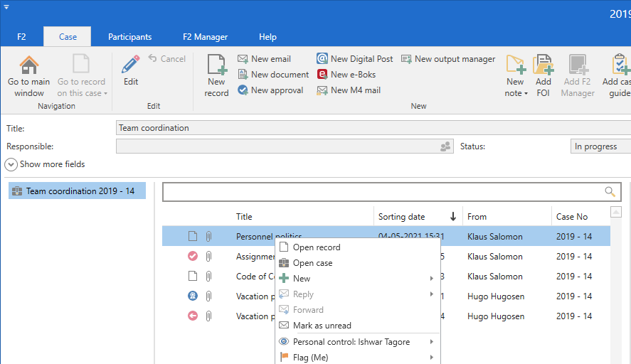Screen dimensions: 631x364
Task: Click the search magnifier icon
Action: point(610,191)
